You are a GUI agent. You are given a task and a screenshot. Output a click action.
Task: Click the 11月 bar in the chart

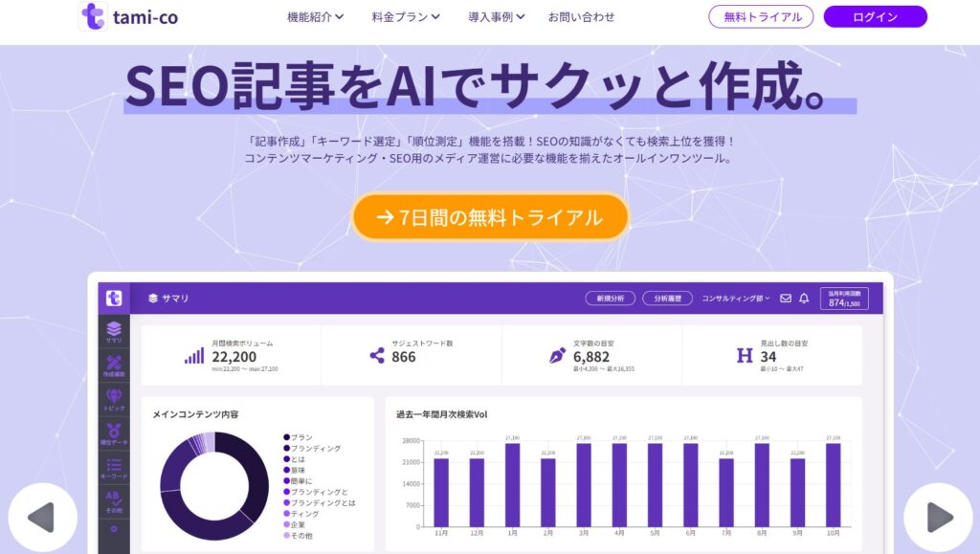441,492
